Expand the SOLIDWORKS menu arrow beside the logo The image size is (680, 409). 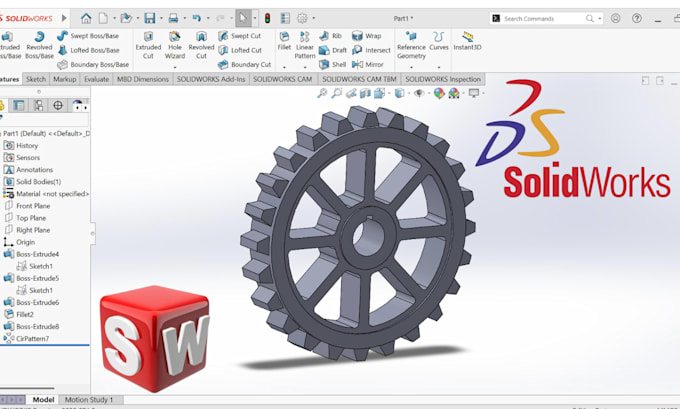click(x=64, y=18)
